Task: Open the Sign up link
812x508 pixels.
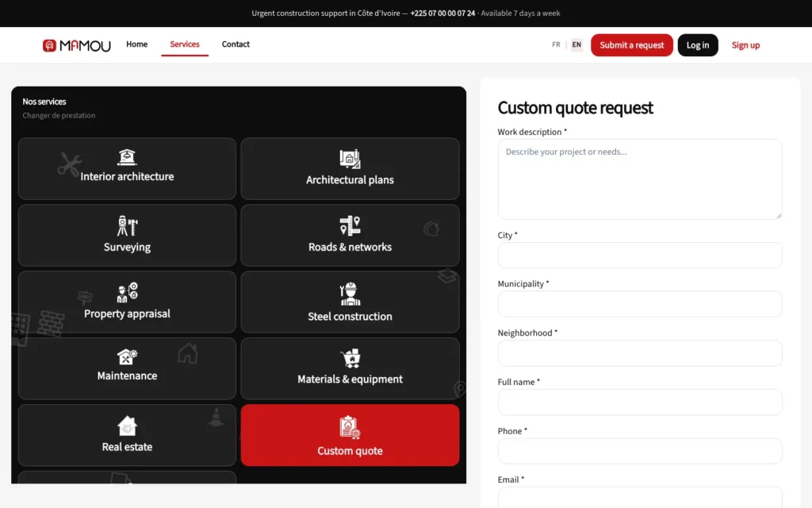Action: click(745, 45)
